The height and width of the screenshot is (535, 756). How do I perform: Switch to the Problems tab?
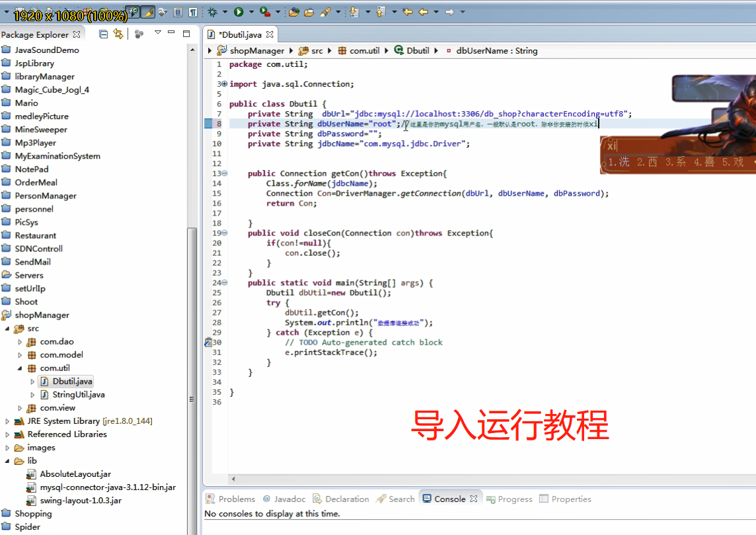[x=231, y=499]
